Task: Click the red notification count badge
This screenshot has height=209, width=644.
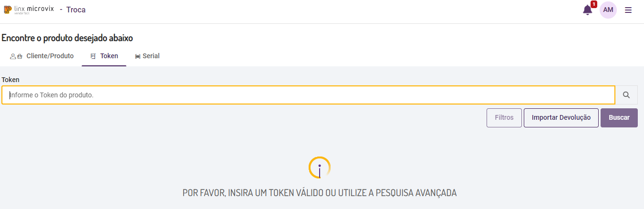Action: 593,4
